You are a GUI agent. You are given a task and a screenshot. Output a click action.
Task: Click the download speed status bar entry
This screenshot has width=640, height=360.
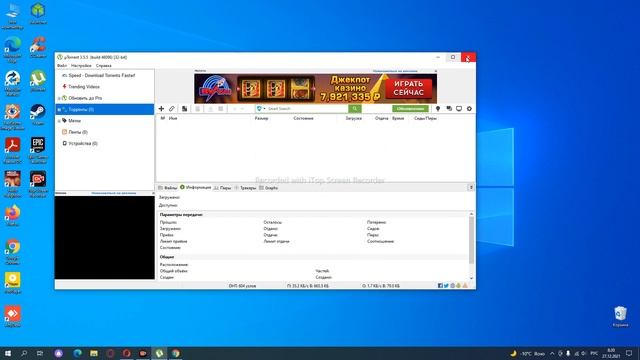pos(308,286)
